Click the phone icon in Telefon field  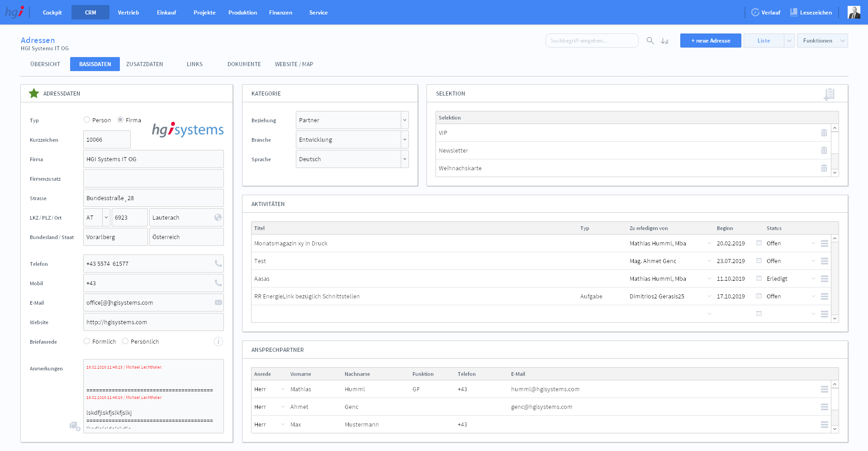click(x=218, y=264)
